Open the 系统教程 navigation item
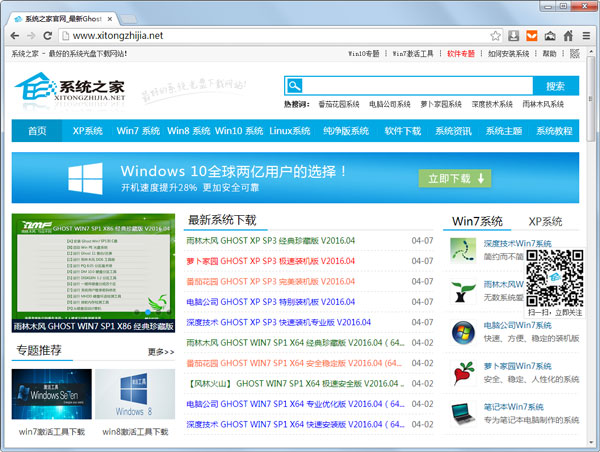 point(554,131)
